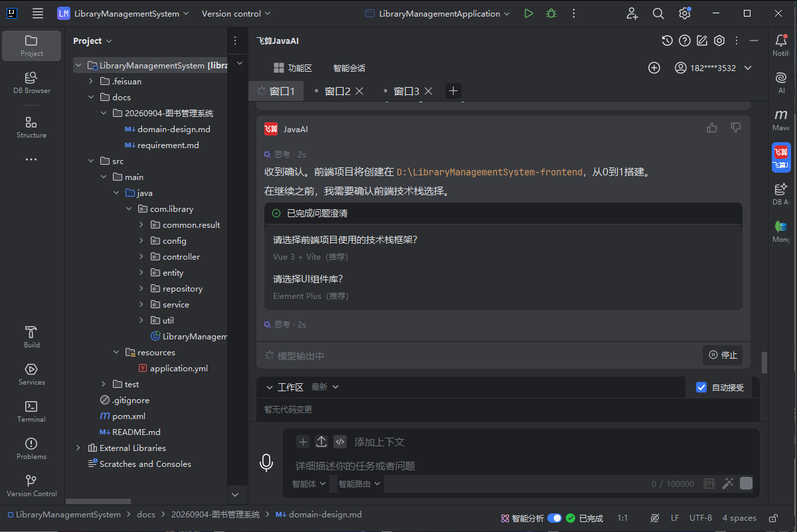The image size is (797, 532).
Task: Open the Terminal tool window
Action: (x=32, y=411)
